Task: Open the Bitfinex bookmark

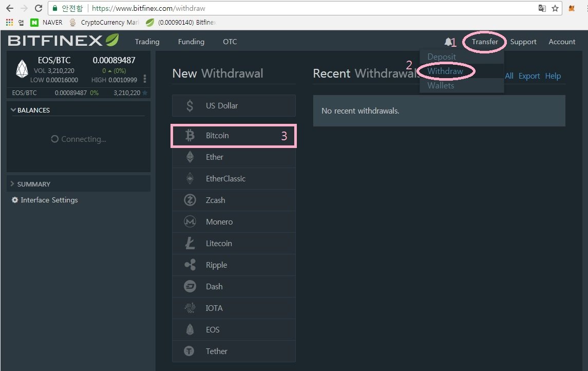Action: [x=181, y=23]
